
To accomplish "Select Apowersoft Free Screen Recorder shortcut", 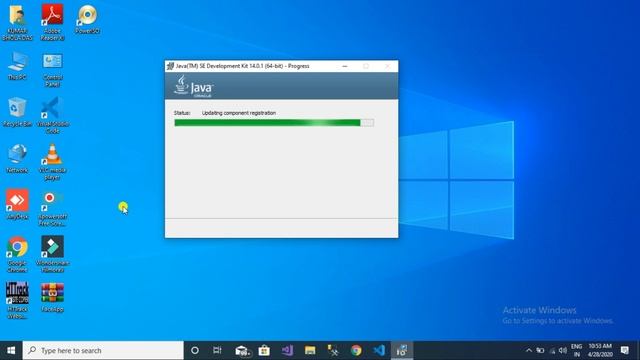I will pyautogui.click(x=52, y=209).
